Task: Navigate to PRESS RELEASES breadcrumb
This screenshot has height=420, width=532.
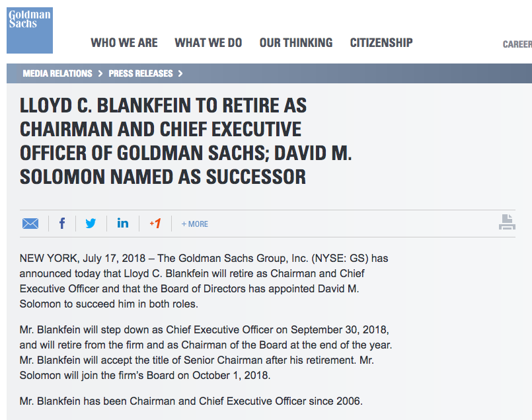Action: (141, 73)
